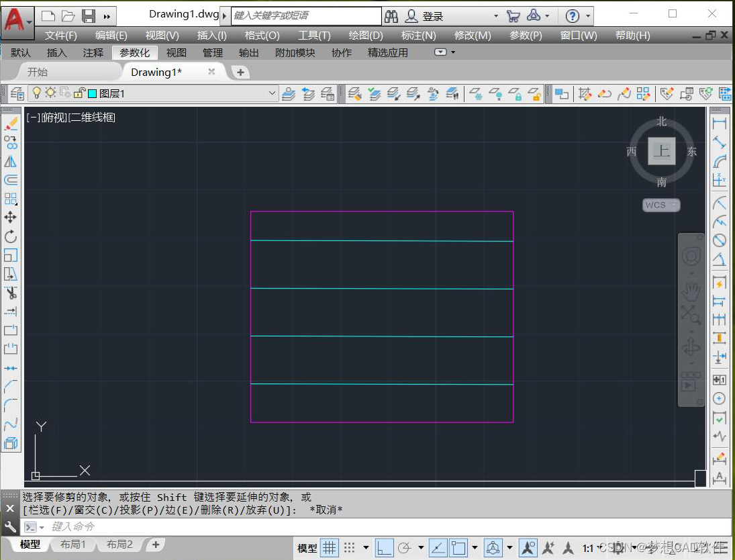Click the Aligned dimension tool
Image resolution: width=735 pixels, height=560 pixels.
click(x=720, y=142)
